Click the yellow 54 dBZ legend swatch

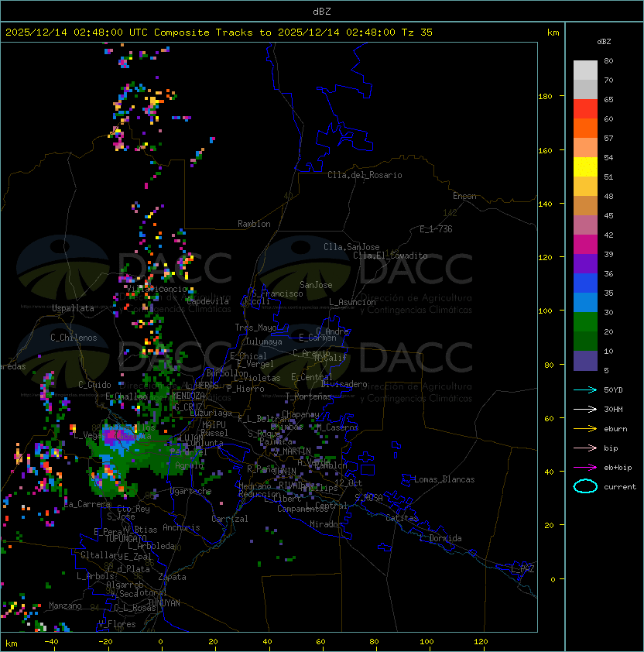[x=585, y=166]
